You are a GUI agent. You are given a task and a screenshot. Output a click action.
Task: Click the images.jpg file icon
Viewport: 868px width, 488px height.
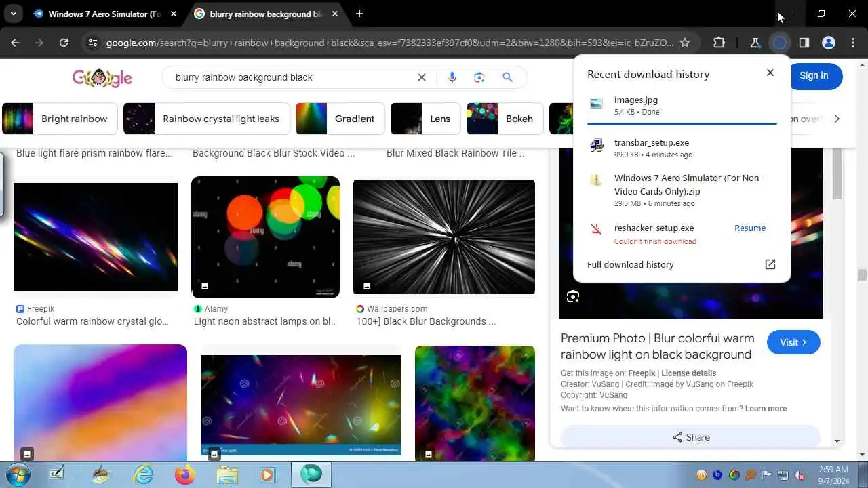point(597,104)
